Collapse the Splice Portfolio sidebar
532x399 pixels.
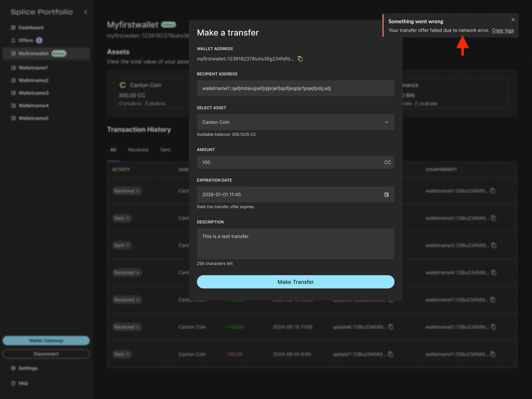coord(85,12)
